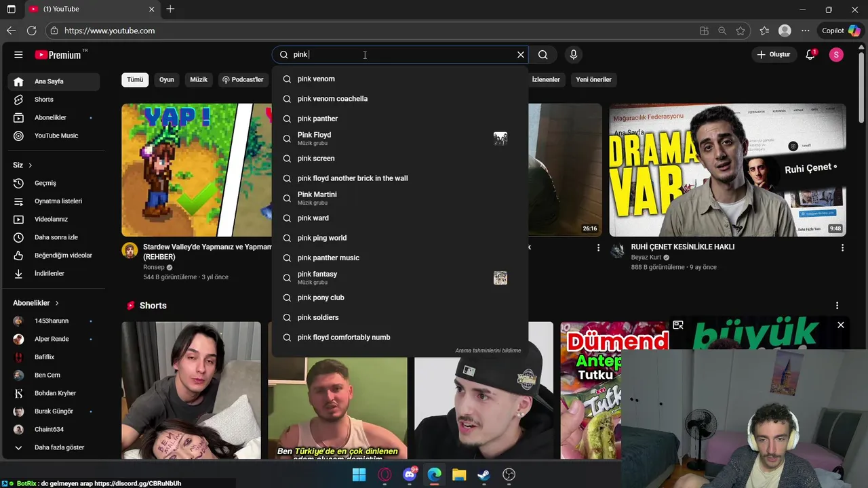
Task: Reload the page in Edge
Action: pos(32,30)
